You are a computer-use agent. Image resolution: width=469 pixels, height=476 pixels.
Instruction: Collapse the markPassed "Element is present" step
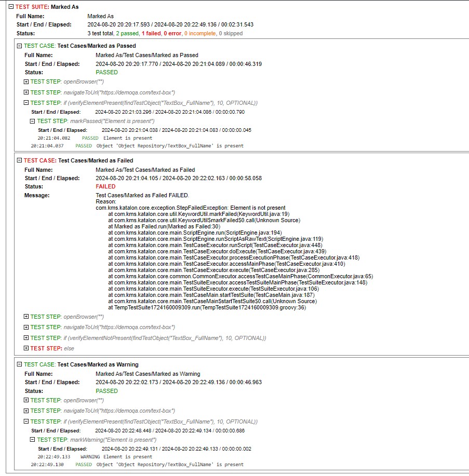pyautogui.click(x=33, y=121)
